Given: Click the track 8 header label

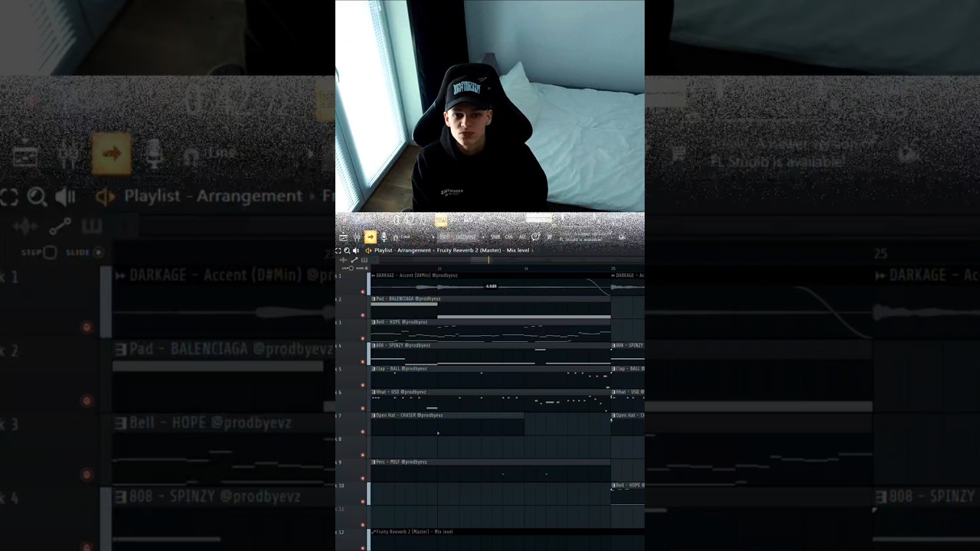Looking at the screenshot, I should (x=339, y=439).
